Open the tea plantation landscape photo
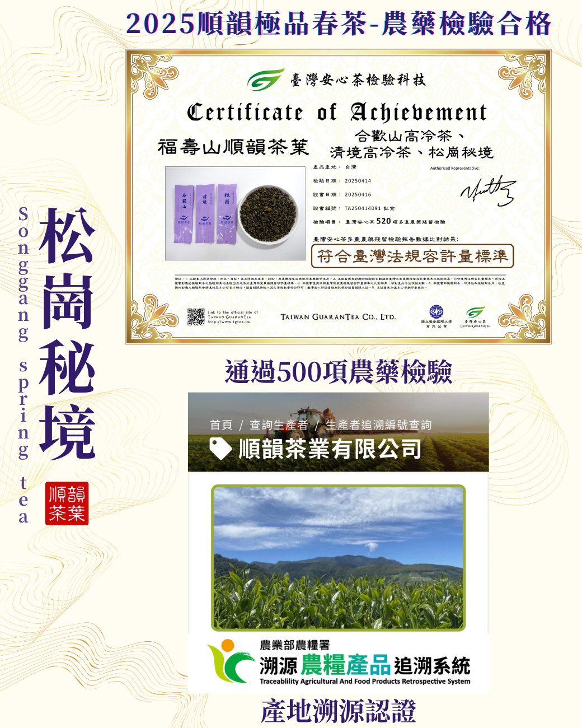The width and height of the screenshot is (582, 728). tap(339, 558)
